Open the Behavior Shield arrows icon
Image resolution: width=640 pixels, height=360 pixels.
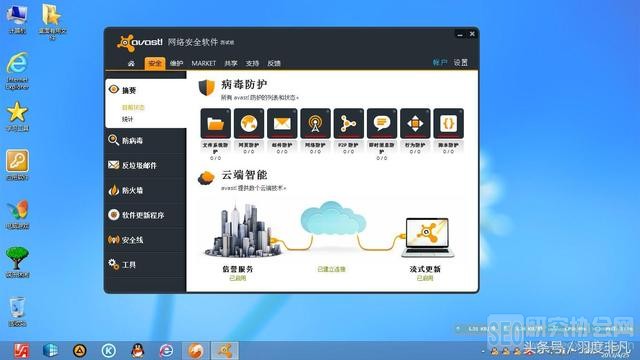pos(415,123)
